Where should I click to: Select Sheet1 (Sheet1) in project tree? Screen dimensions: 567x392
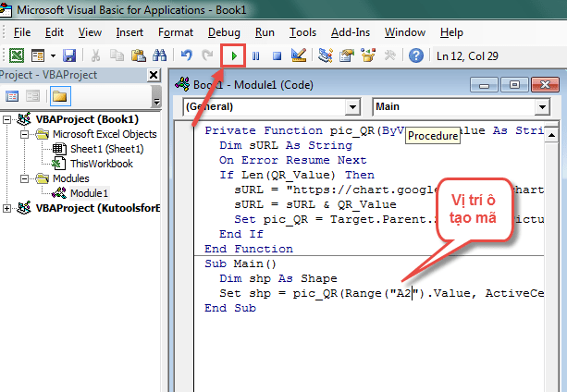(x=106, y=149)
